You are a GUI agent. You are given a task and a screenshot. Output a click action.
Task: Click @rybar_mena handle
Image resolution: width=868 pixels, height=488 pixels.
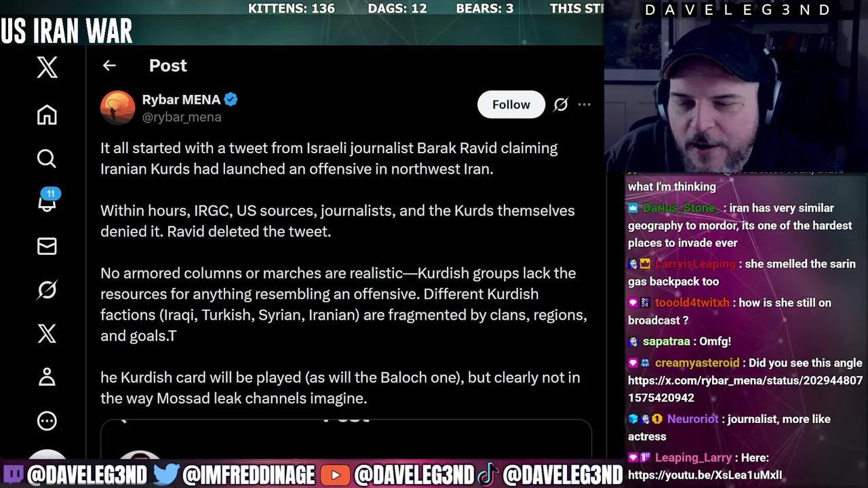point(182,117)
